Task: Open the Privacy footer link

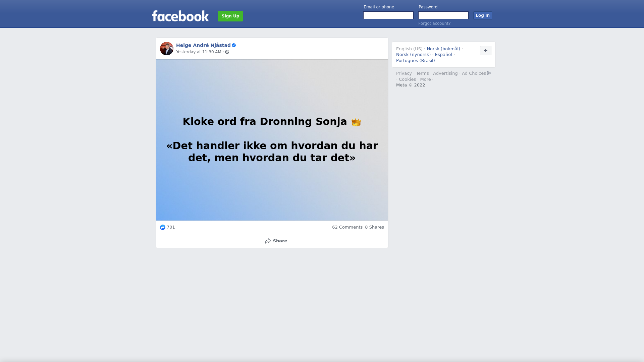Action: tap(404, 73)
